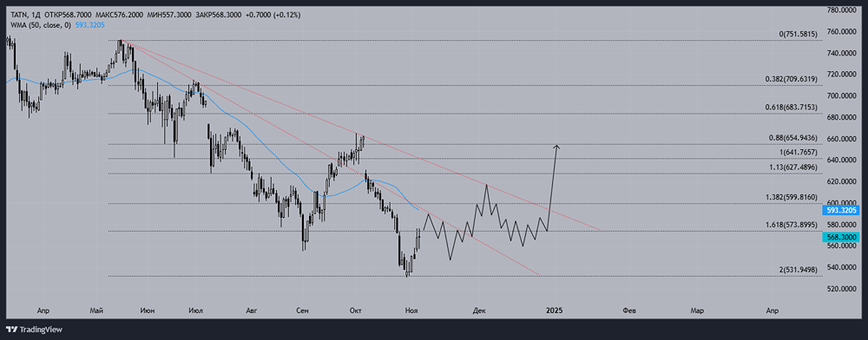
Task: Click the 780.0000 price axis tick
Action: tap(842, 10)
